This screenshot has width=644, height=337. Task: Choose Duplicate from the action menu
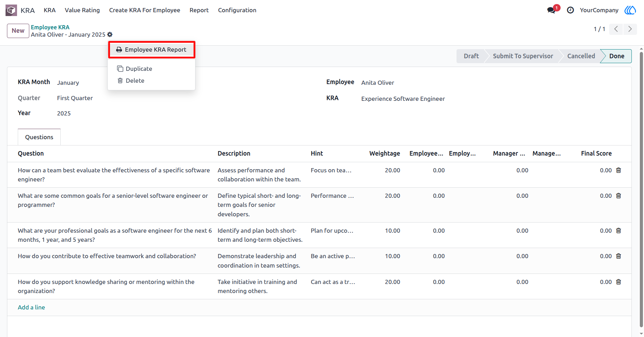139,69
